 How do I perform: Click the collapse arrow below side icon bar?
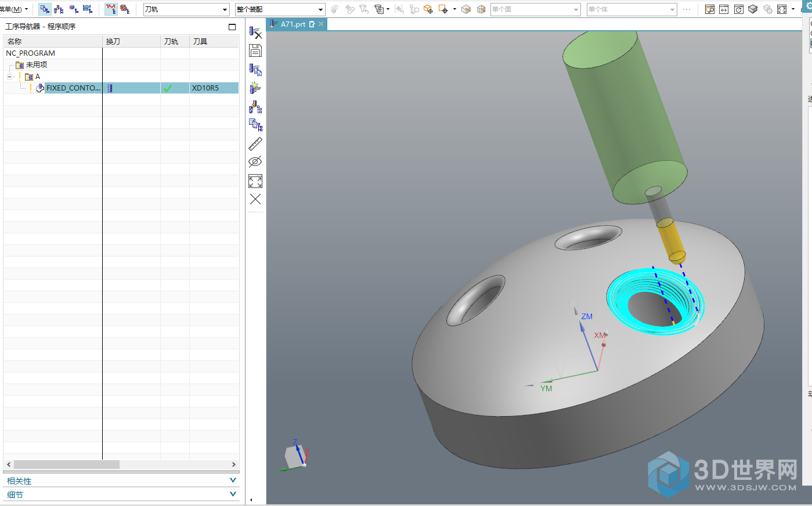pos(251,500)
